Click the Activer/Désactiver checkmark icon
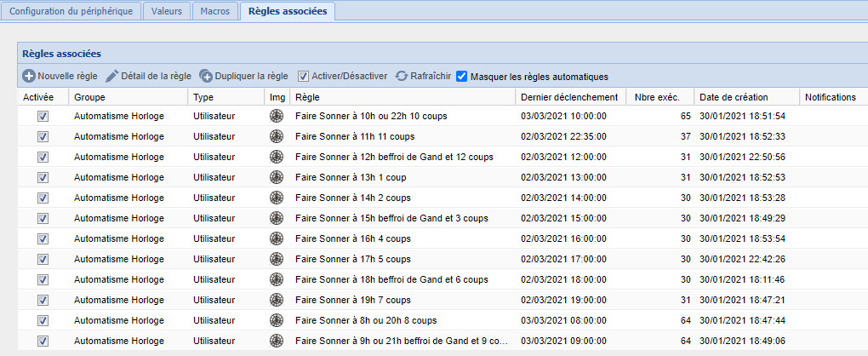Image resolution: width=868 pixels, height=356 pixels. [x=304, y=76]
